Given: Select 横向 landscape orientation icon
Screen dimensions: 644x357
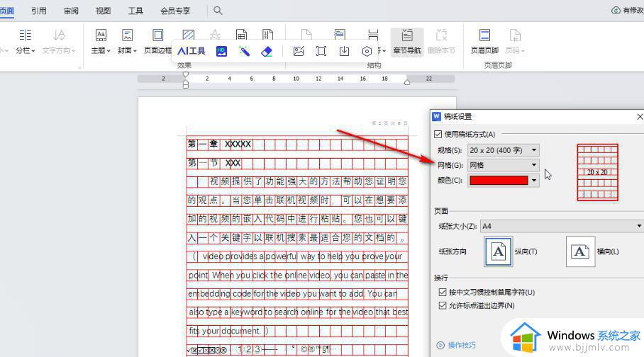Looking at the screenshot, I should (x=580, y=251).
